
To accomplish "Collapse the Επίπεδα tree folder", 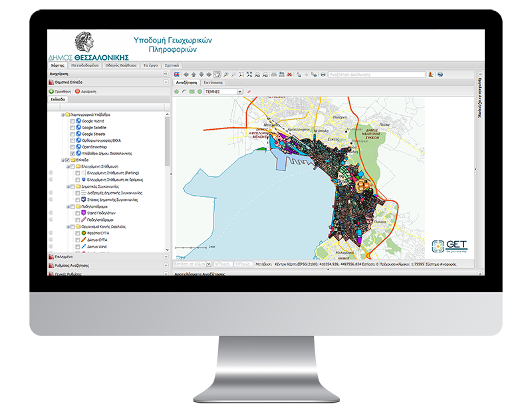I will tap(63, 160).
